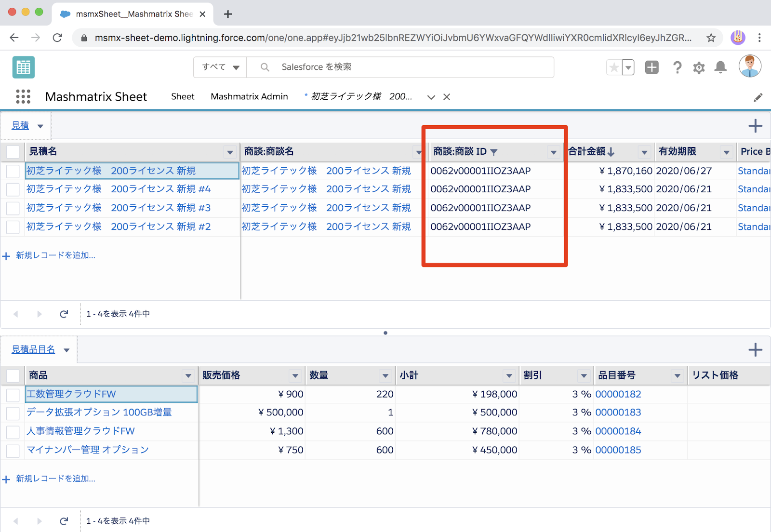Click the filter icon on 商談:商談 ID
771x532 pixels.
point(493,152)
